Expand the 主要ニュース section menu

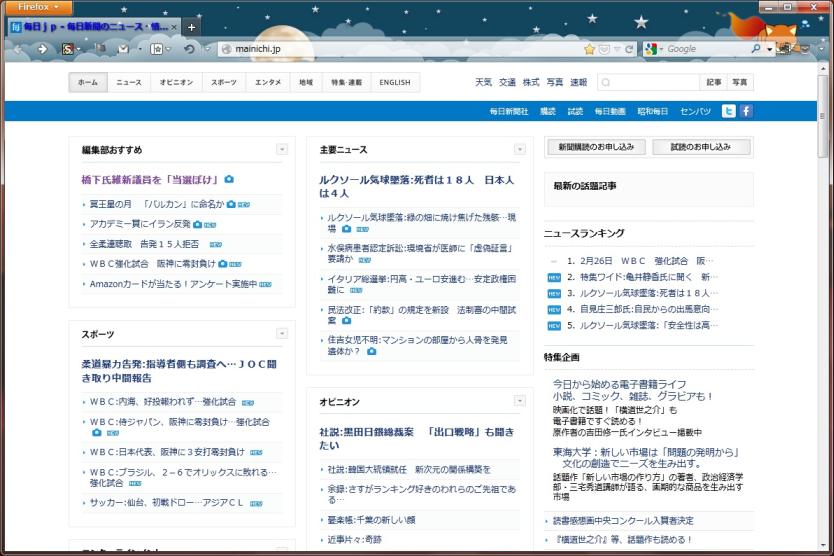coord(520,150)
